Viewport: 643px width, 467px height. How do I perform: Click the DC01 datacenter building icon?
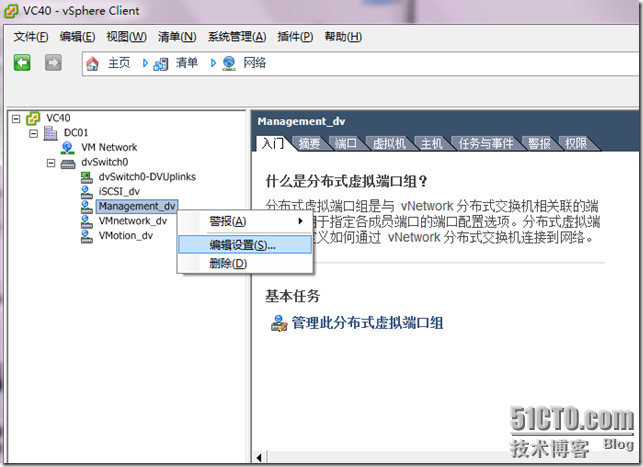[x=50, y=133]
